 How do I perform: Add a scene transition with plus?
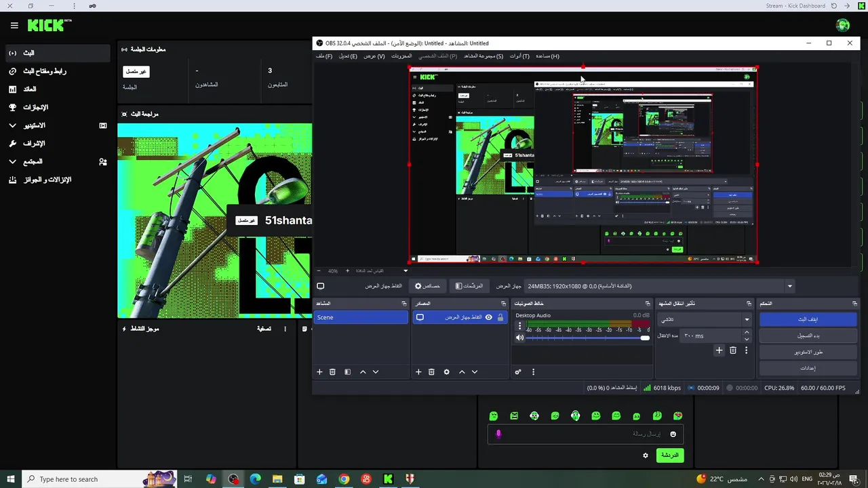pos(719,350)
